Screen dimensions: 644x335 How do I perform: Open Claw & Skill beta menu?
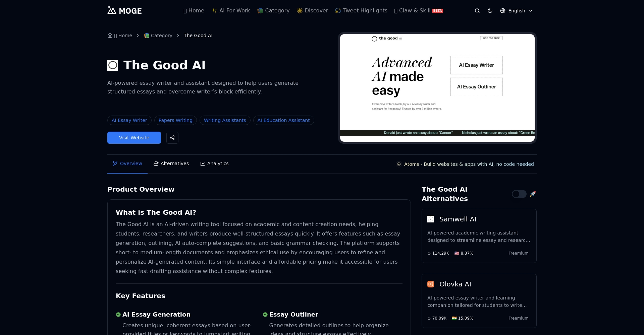pyautogui.click(x=419, y=11)
